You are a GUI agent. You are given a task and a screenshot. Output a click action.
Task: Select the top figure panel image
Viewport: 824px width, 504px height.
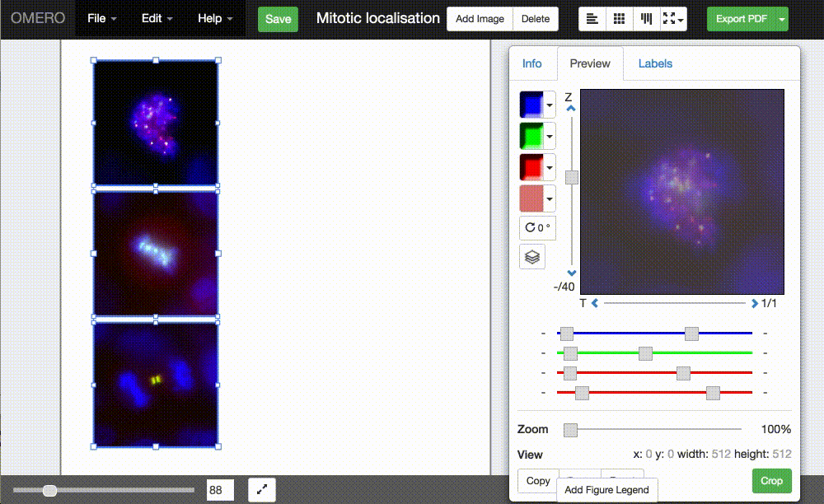(156, 123)
